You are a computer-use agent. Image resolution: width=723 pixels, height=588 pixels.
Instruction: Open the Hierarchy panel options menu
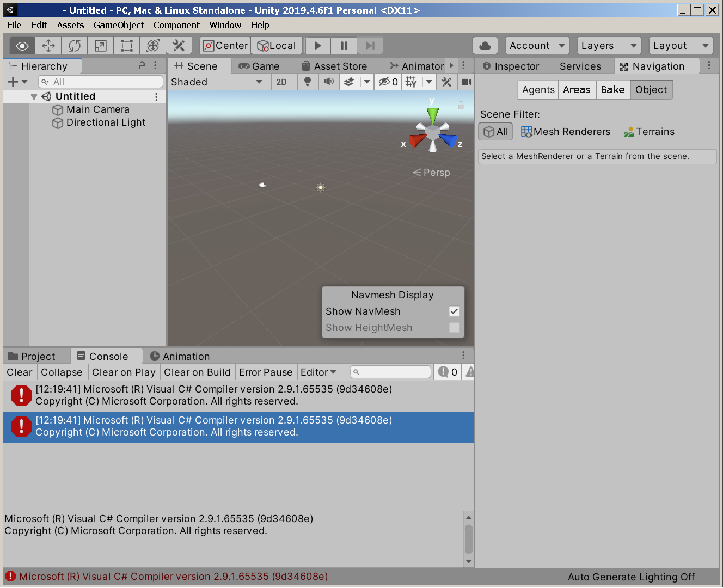click(x=156, y=65)
